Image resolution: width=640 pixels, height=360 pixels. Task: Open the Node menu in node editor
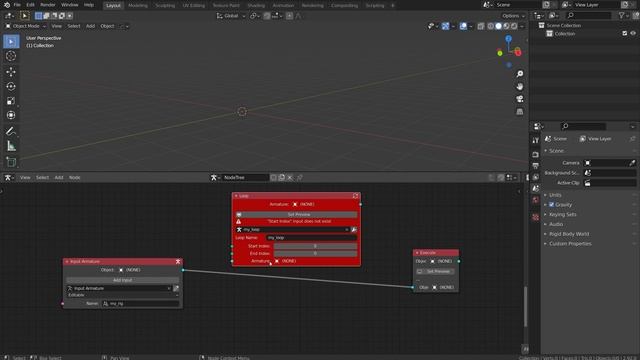pos(74,178)
